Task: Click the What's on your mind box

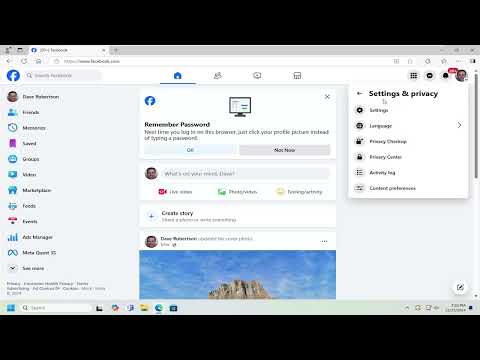Action: click(x=246, y=173)
